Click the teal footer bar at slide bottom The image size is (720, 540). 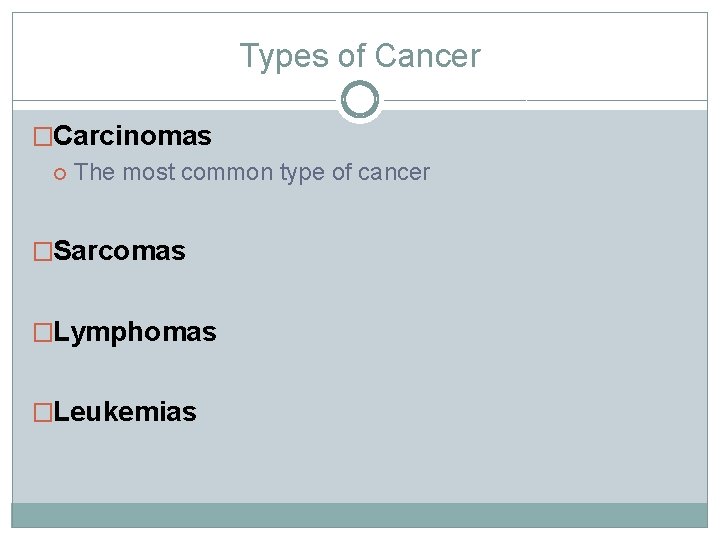pyautogui.click(x=360, y=515)
